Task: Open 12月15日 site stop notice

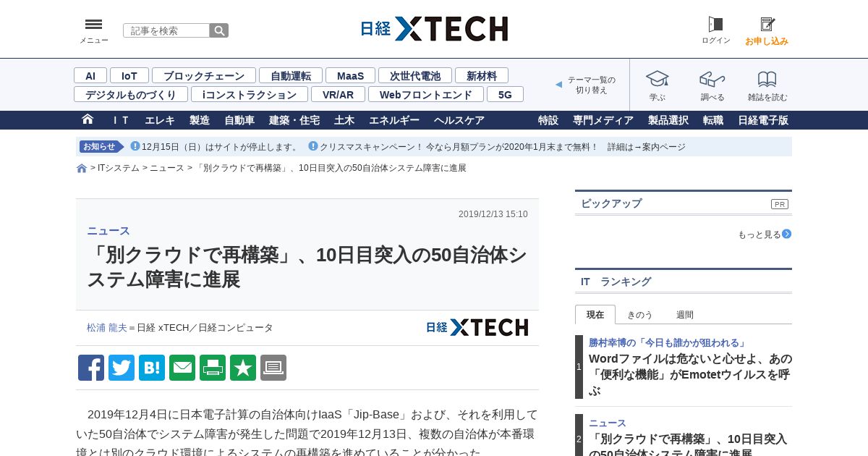Action: pyautogui.click(x=220, y=147)
